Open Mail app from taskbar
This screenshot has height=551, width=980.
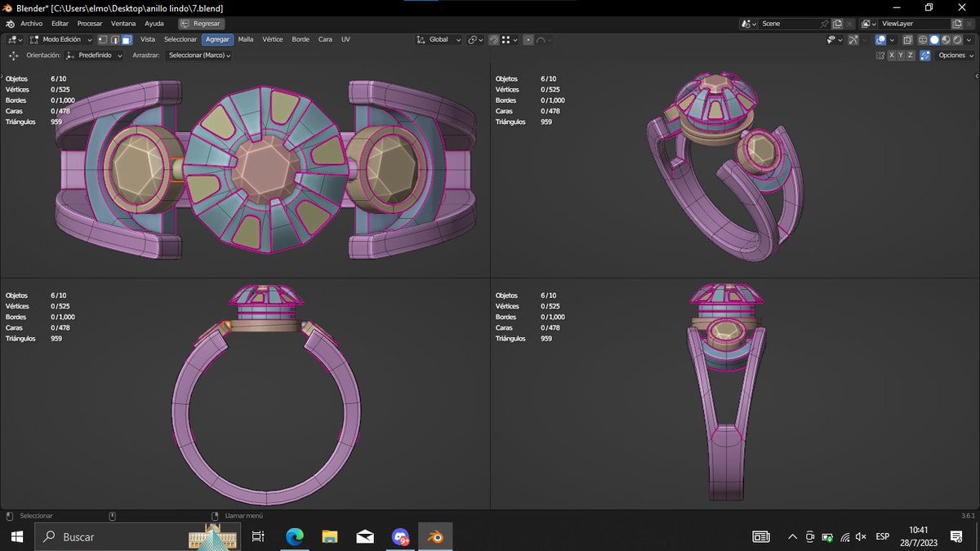365,536
